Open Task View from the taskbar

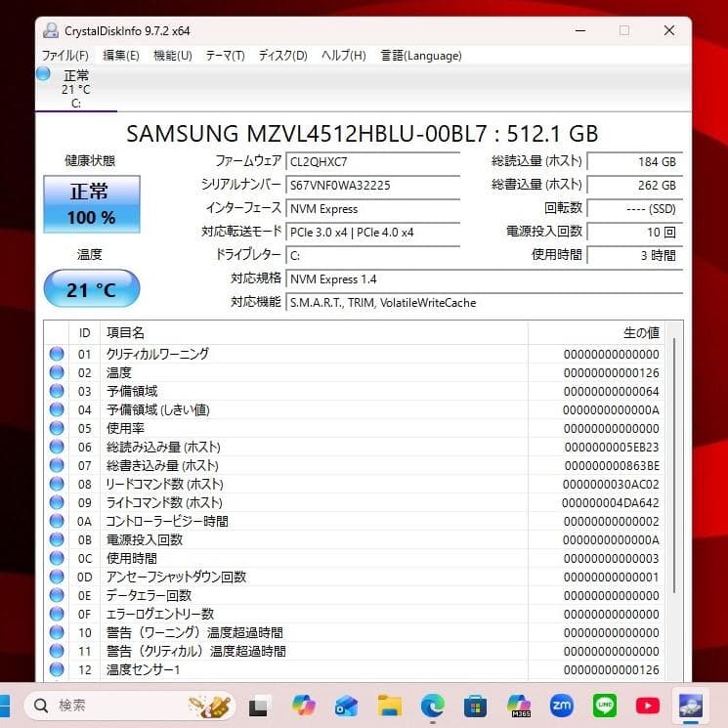click(x=259, y=706)
